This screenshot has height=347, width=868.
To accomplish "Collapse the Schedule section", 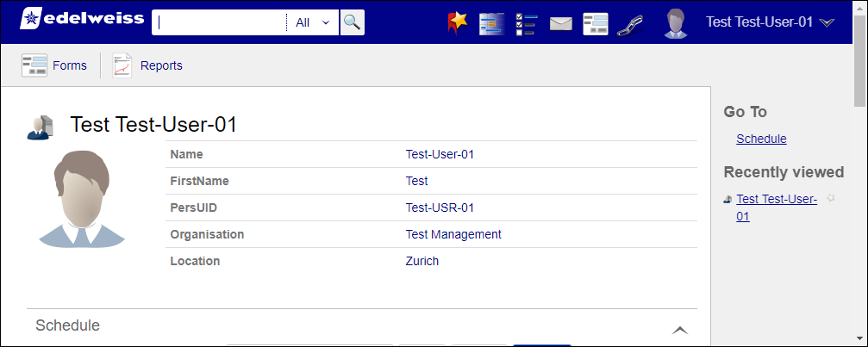I will (680, 330).
